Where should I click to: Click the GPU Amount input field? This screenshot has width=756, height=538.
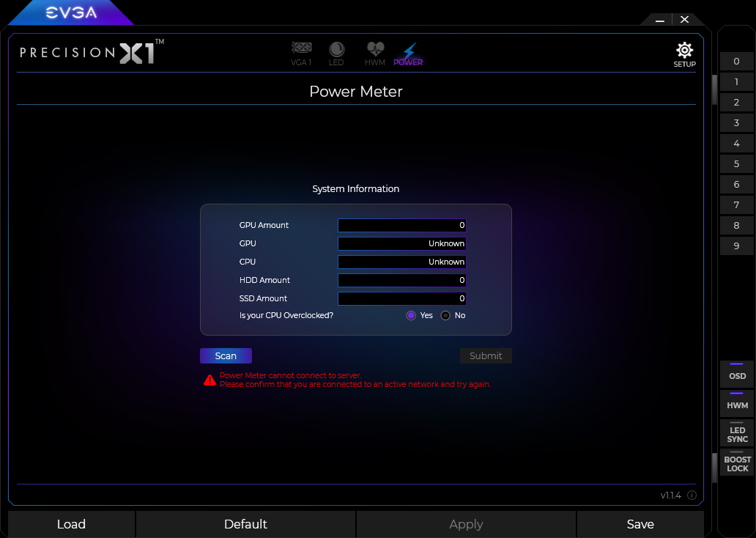pyautogui.click(x=401, y=225)
